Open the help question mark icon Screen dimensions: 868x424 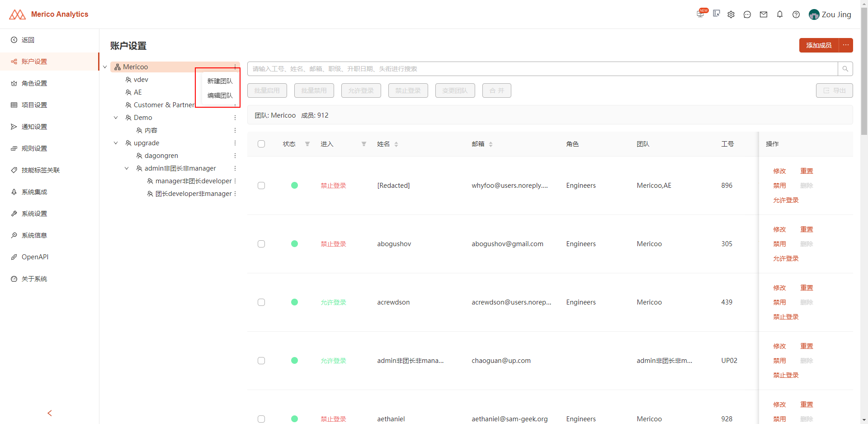(x=796, y=14)
